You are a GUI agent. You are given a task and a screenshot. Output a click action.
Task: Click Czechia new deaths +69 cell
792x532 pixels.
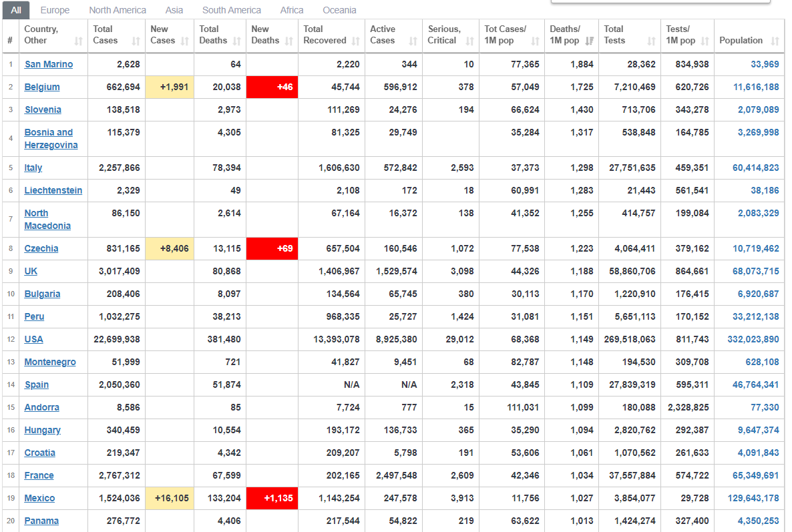click(272, 248)
